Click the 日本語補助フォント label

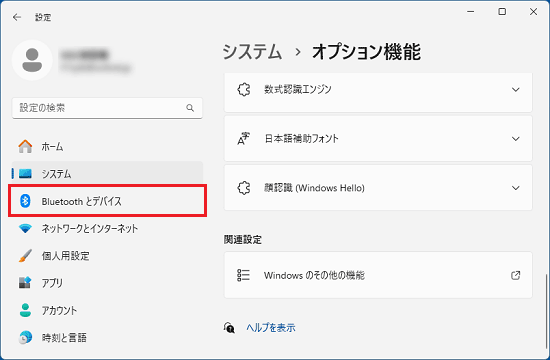click(x=301, y=139)
